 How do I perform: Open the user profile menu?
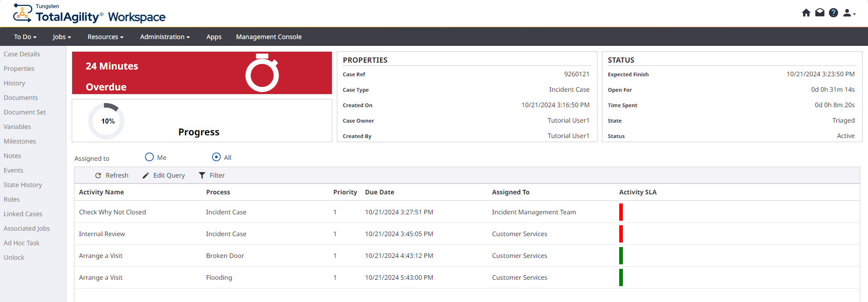849,13
